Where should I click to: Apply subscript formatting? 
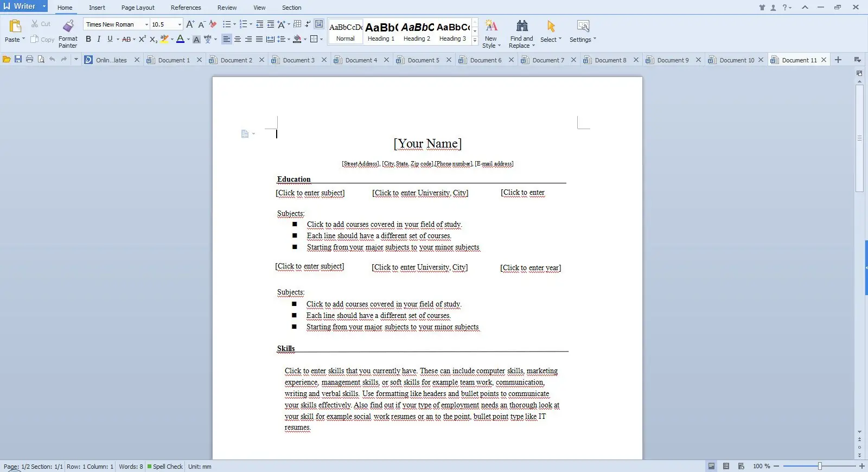pos(154,39)
